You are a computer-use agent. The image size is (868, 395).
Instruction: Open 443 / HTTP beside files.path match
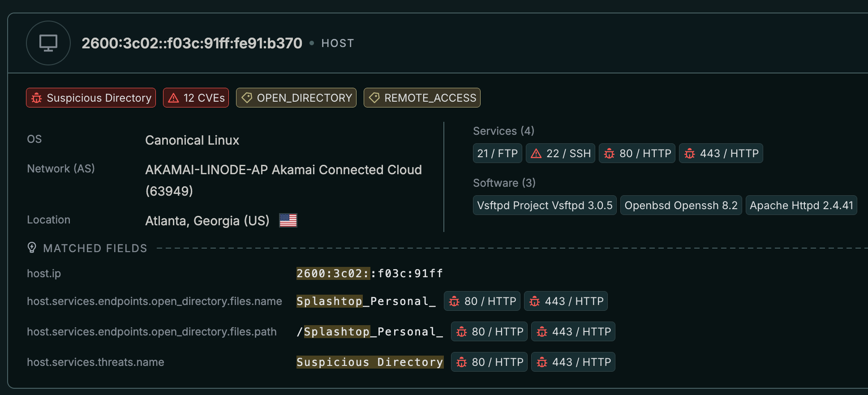click(573, 332)
